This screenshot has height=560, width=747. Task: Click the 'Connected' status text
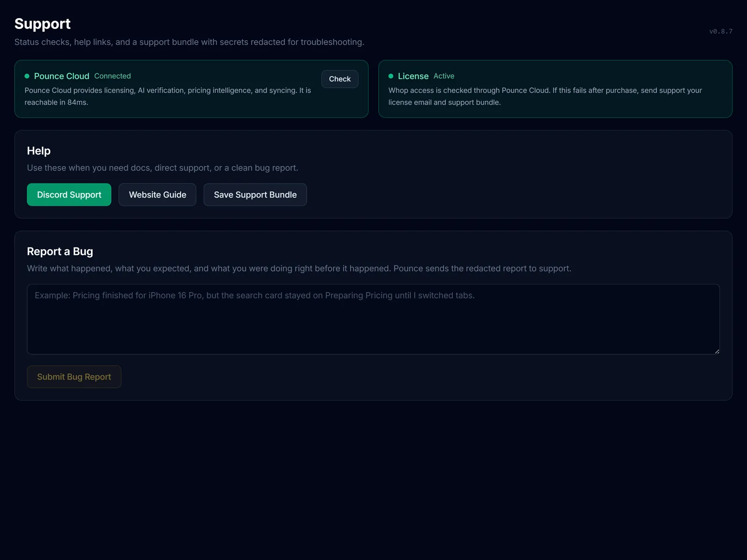pos(113,76)
